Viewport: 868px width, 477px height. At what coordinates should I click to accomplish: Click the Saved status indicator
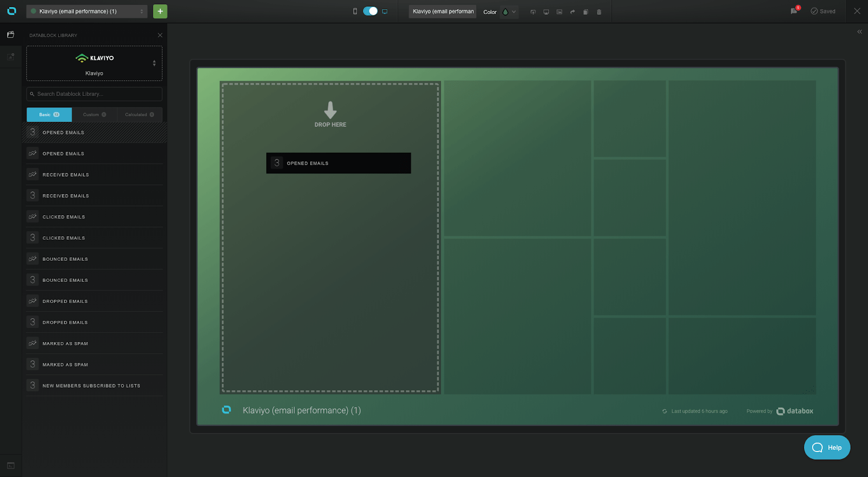click(x=823, y=11)
